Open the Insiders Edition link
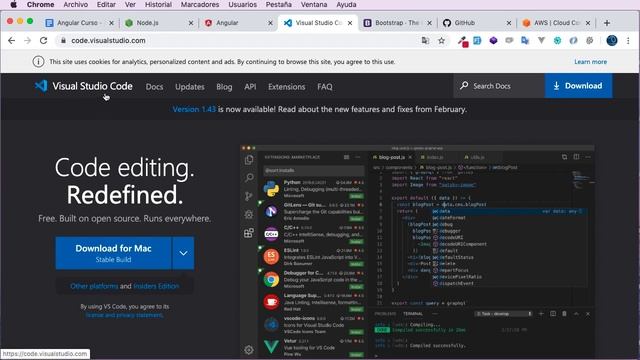 point(156,286)
